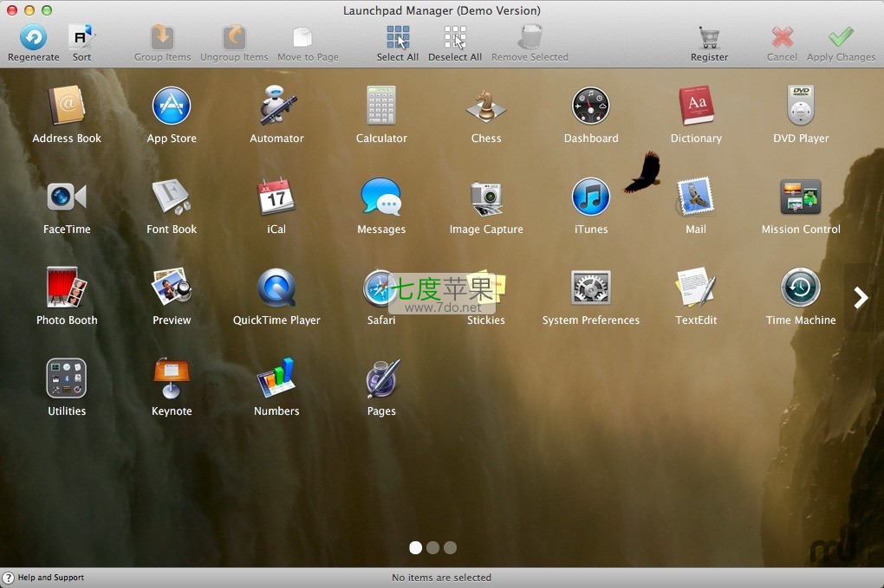Select the iTunes icon

coord(591,197)
